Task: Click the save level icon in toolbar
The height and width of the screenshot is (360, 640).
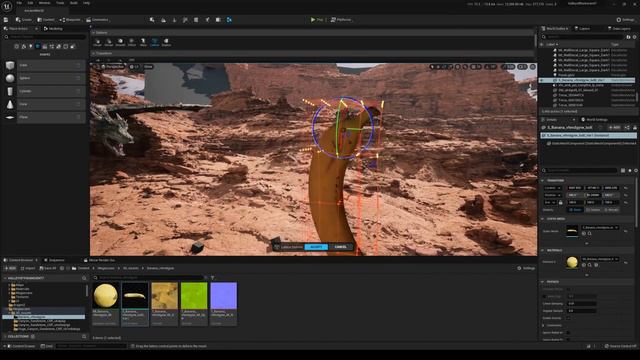Action: tap(6, 20)
